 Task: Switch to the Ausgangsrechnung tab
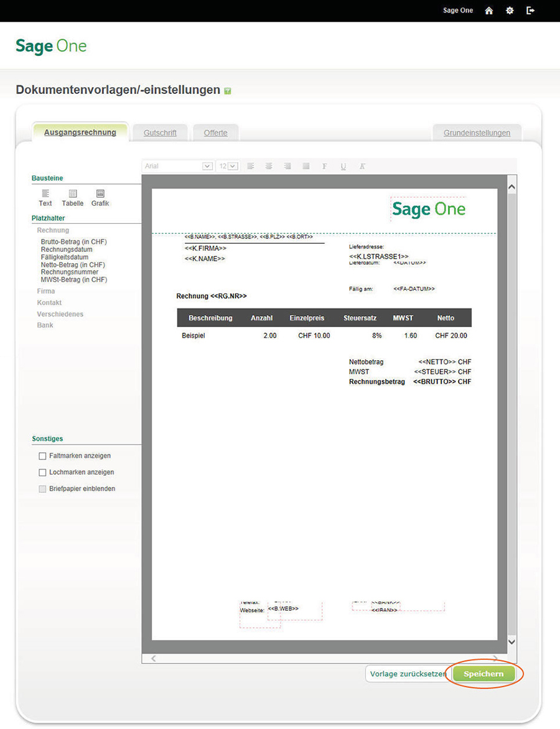80,132
